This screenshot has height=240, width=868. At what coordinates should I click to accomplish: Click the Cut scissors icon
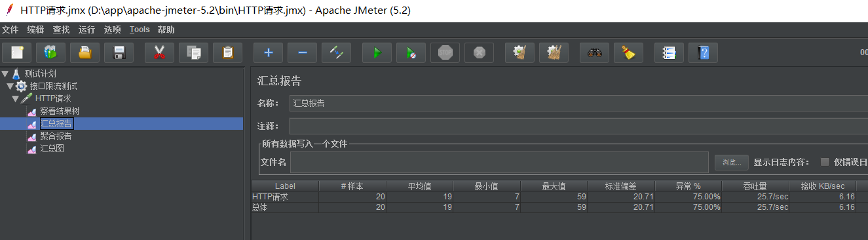click(x=159, y=52)
